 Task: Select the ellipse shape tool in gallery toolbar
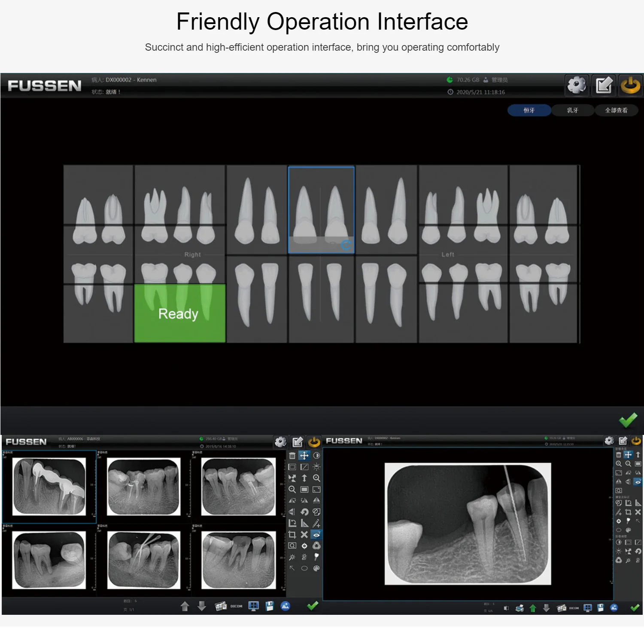[304, 568]
